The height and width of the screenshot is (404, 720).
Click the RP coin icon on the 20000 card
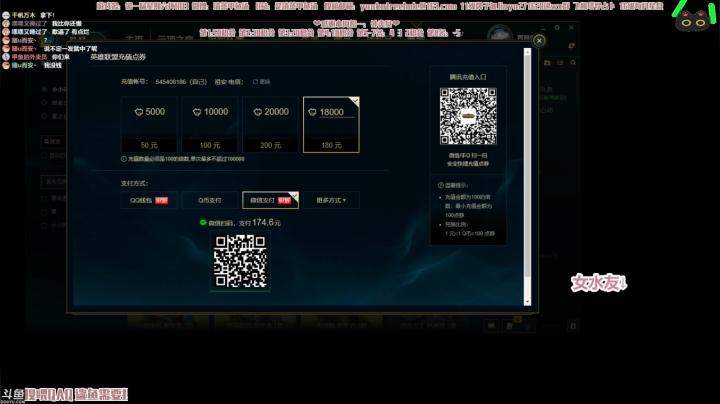258,112
